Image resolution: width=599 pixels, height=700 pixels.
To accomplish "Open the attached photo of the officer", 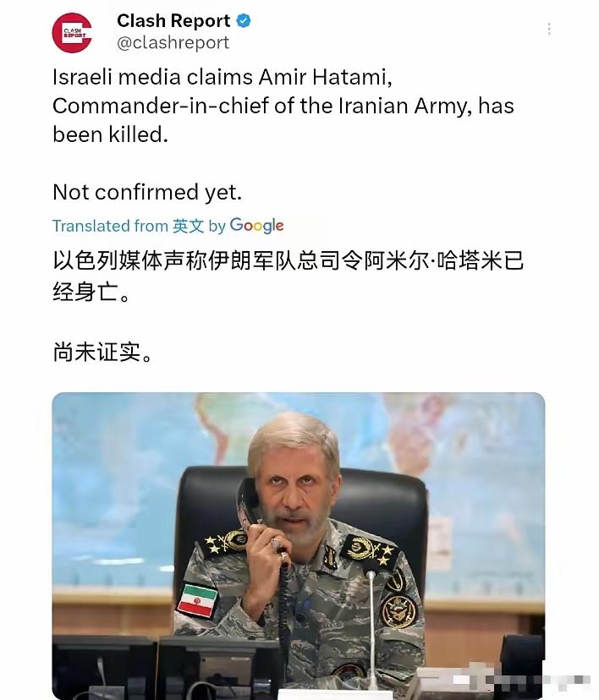I will [x=299, y=545].
